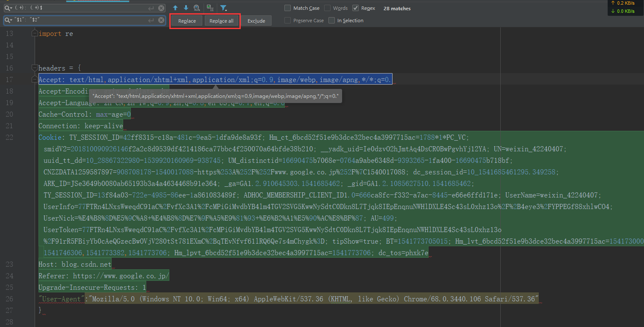
Task: Open the filter results funnel icon
Action: [x=223, y=8]
